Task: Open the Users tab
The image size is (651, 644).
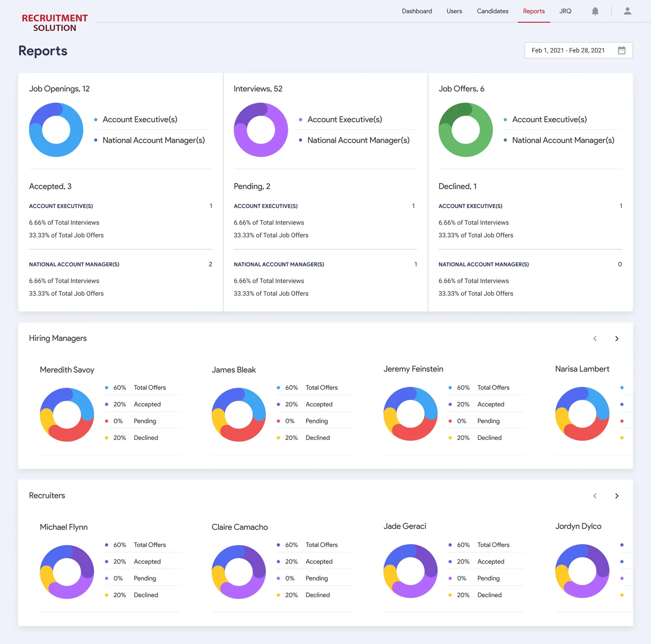Action: pos(454,11)
